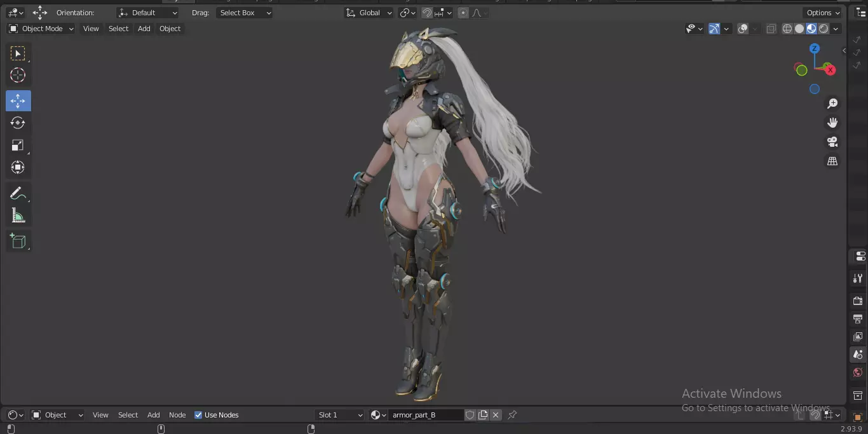Open the Object Mode dropdown
868x434 pixels.
(41, 29)
